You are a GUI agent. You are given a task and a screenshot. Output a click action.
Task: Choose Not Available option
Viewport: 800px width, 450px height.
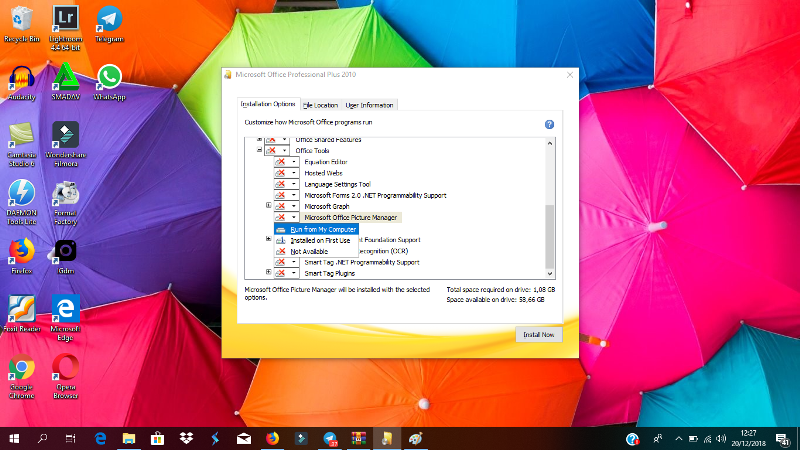coord(316,252)
